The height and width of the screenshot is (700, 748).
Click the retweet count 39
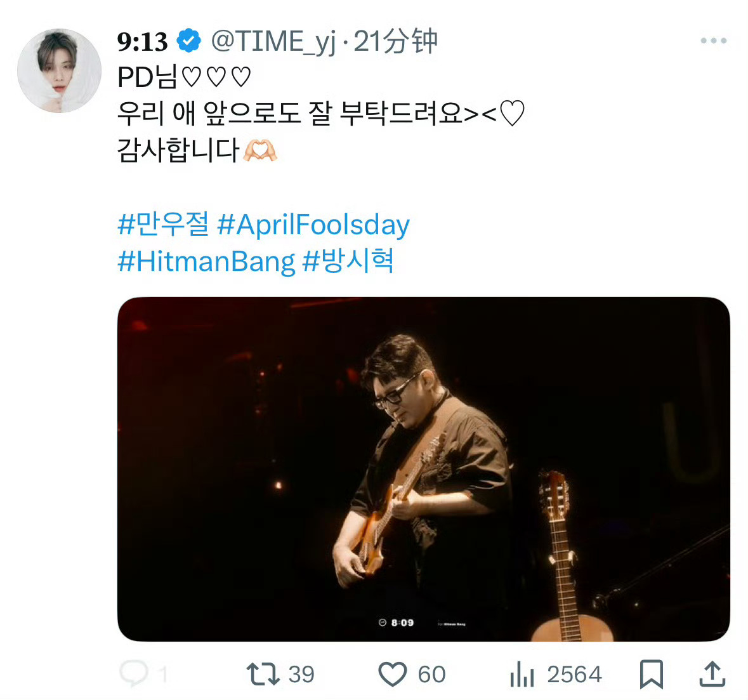[301, 674]
